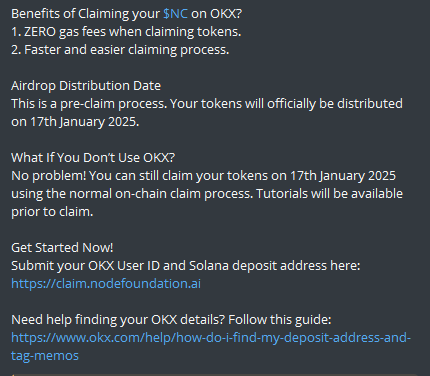The height and width of the screenshot is (376, 430).
Task: Click the 'Tutorials will be available' sentence
Action: click(329, 194)
